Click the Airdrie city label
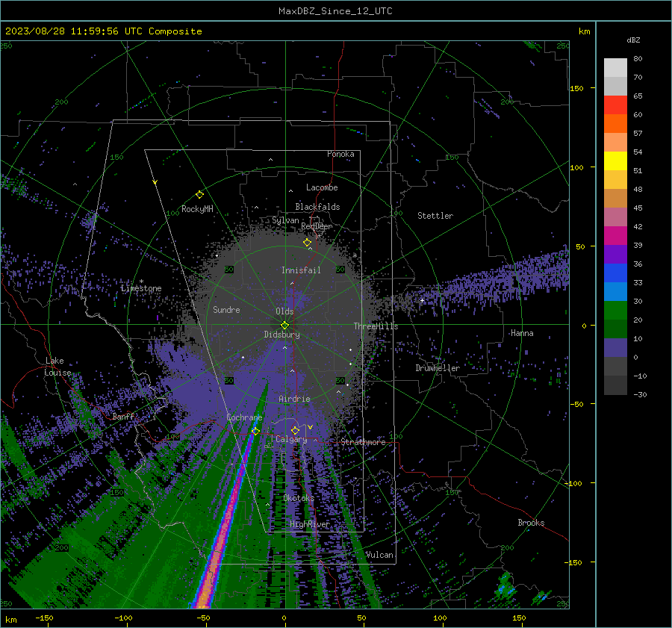Screen dimensions: 672x628 [294, 399]
